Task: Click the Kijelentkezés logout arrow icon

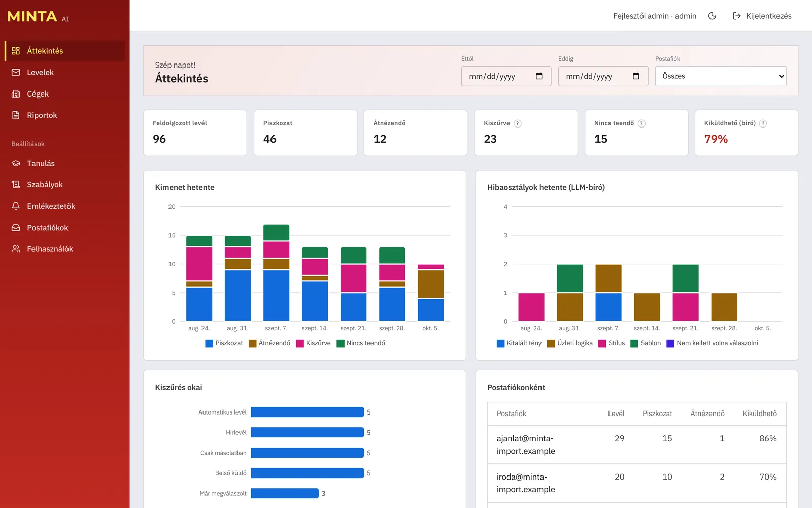Action: click(x=737, y=16)
